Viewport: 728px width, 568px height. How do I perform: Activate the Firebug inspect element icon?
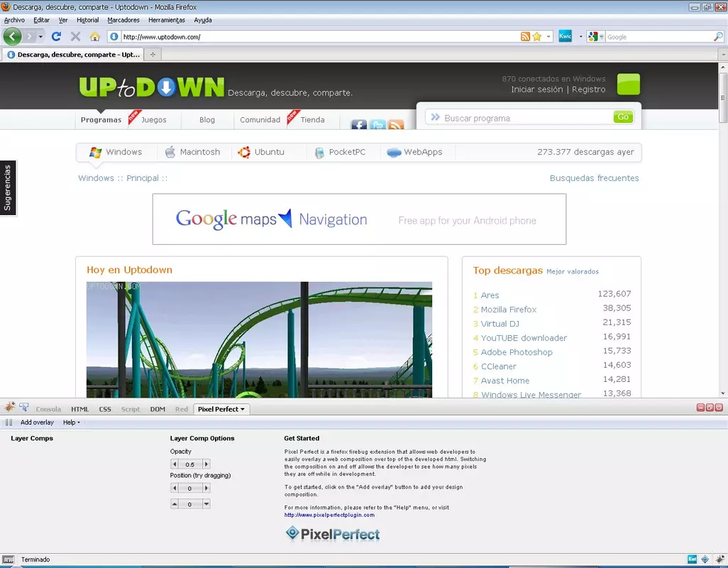[x=24, y=408]
